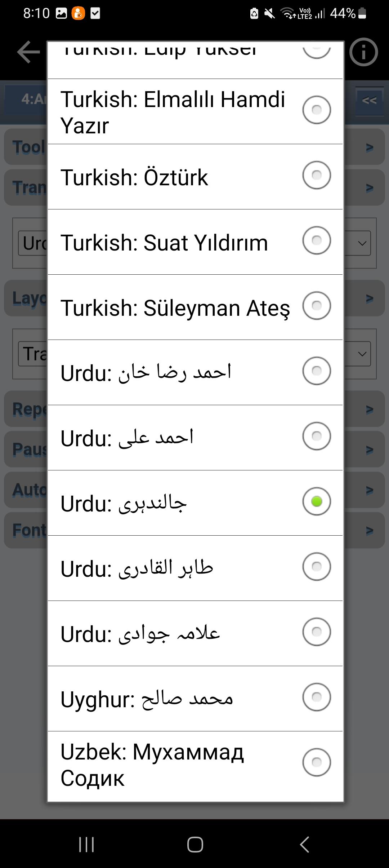
Task: Select Turkish: Suat Yıldırım radio option
Action: [x=317, y=240]
